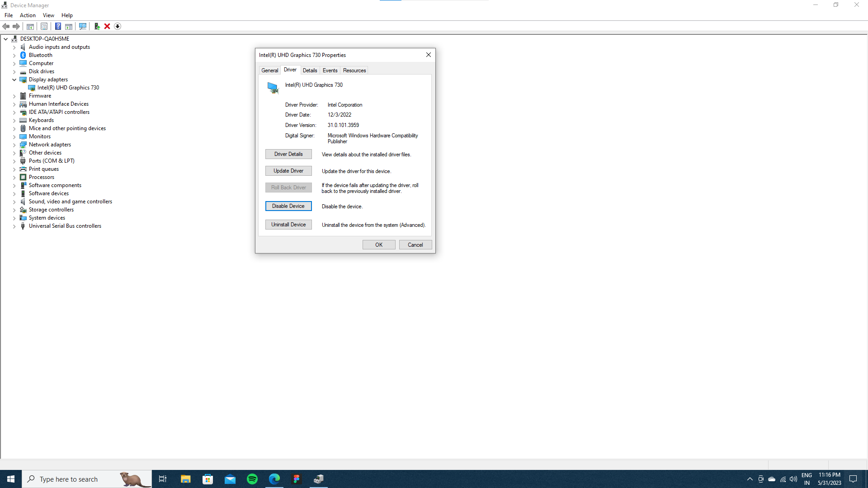Select System devices in the tree

pyautogui.click(x=47, y=218)
